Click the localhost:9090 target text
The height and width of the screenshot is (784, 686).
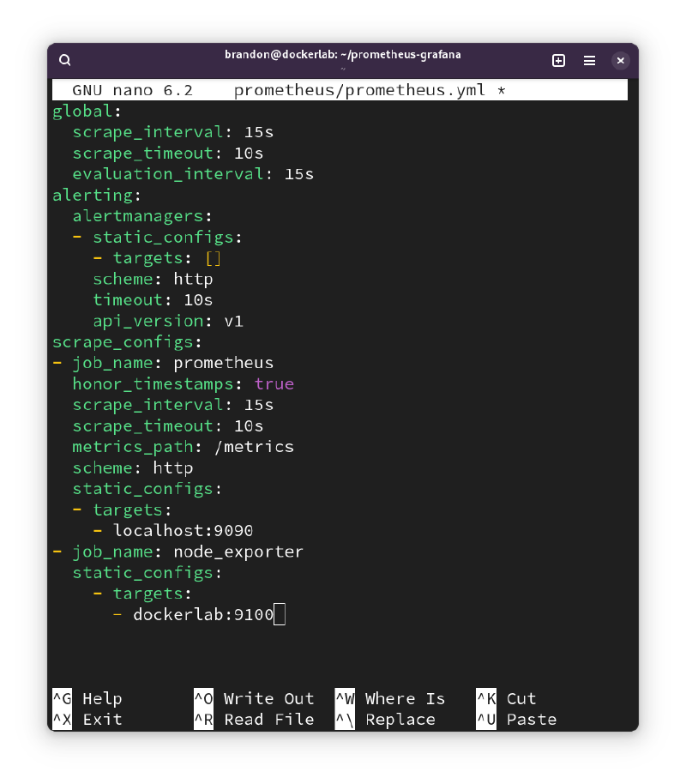(x=183, y=530)
